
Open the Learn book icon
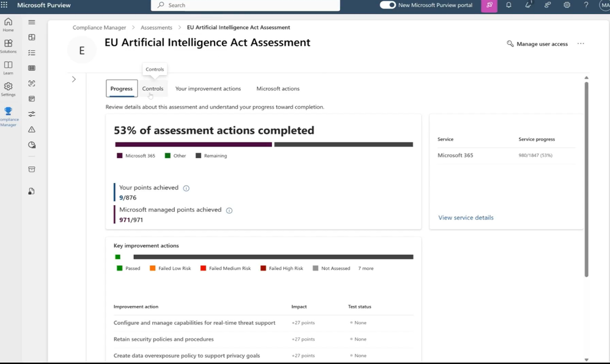pyautogui.click(x=9, y=65)
